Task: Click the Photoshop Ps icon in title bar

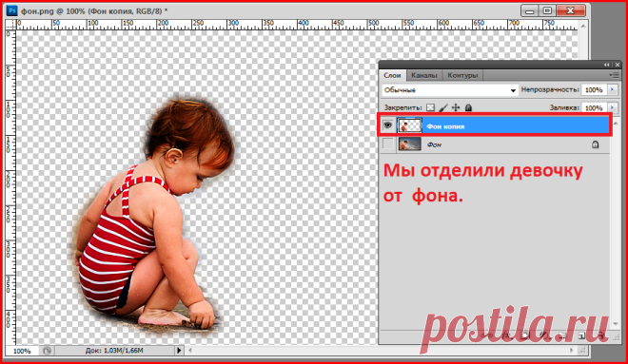Action: (x=12, y=10)
